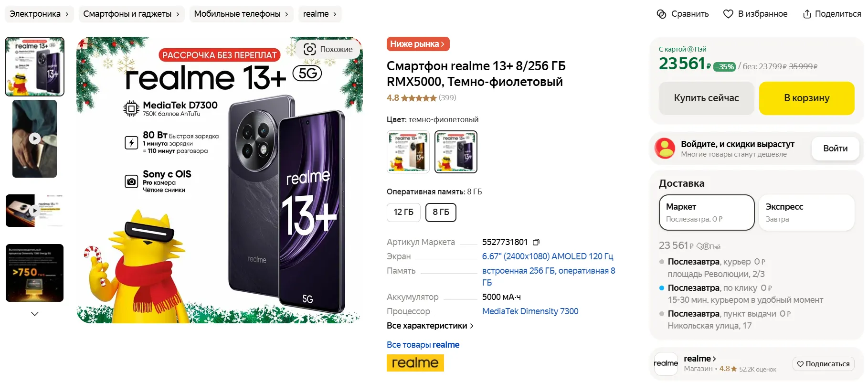Copy the Market article number icon
This screenshot has height=383, width=868.
tap(536, 242)
